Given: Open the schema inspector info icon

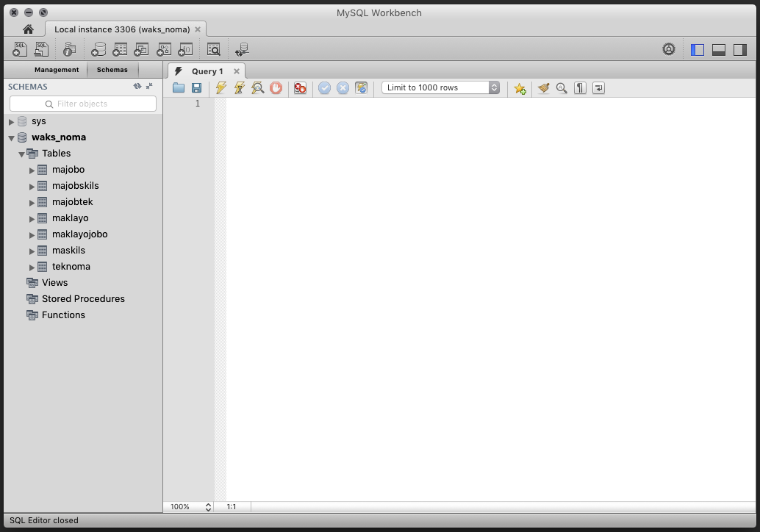Looking at the screenshot, I should tap(69, 49).
